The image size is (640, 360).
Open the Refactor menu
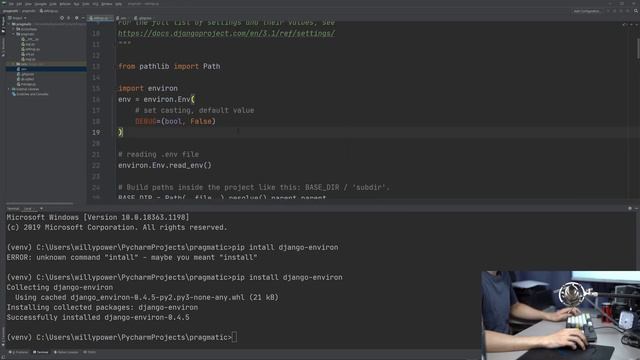coord(65,4)
